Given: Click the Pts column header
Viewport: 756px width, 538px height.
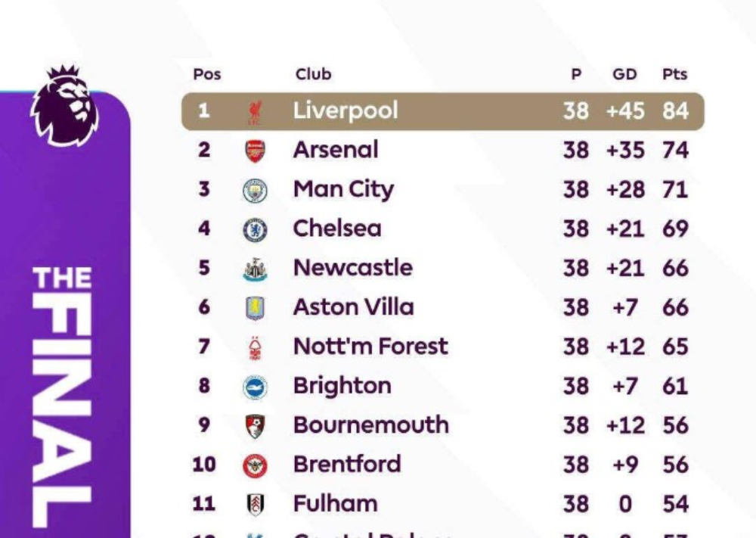Looking at the screenshot, I should coord(674,74).
